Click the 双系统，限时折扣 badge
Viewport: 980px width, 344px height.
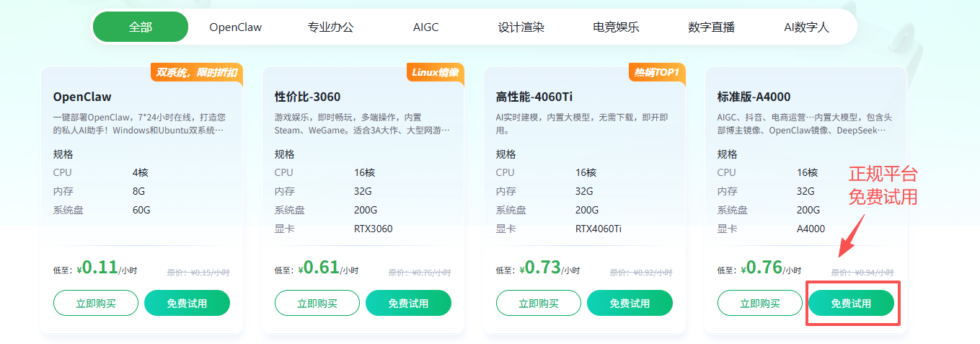(x=196, y=72)
